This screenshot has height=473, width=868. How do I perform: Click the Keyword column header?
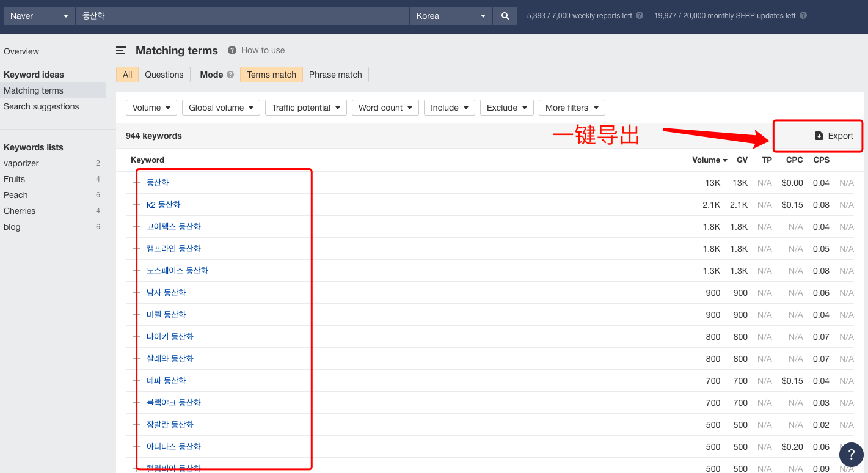(x=147, y=160)
